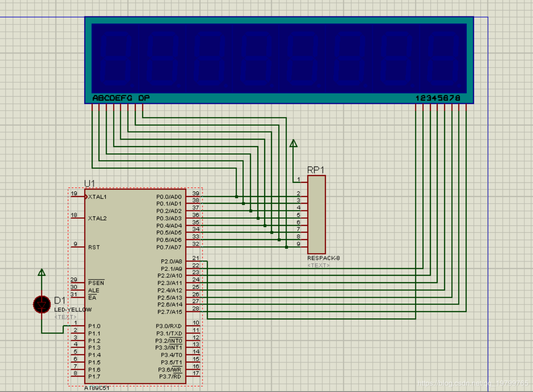Click the ABCDEFG segment pins label
533x392 pixels.
pos(112,98)
